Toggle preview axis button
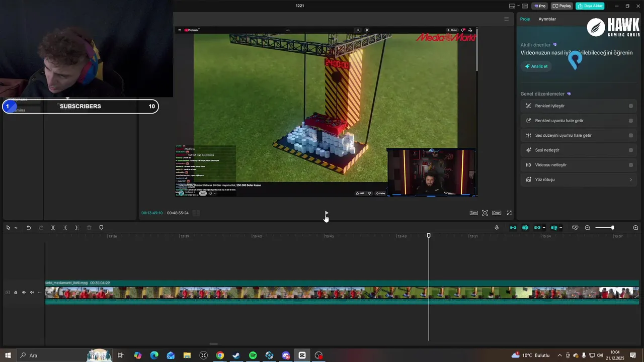644x362 pixels. point(554,228)
